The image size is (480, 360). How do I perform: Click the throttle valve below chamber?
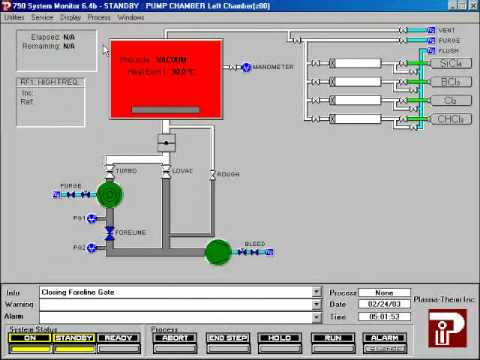coord(166,143)
